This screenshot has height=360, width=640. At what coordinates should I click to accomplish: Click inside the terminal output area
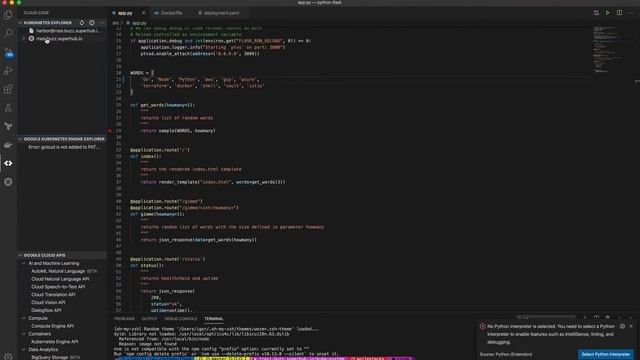294,341
